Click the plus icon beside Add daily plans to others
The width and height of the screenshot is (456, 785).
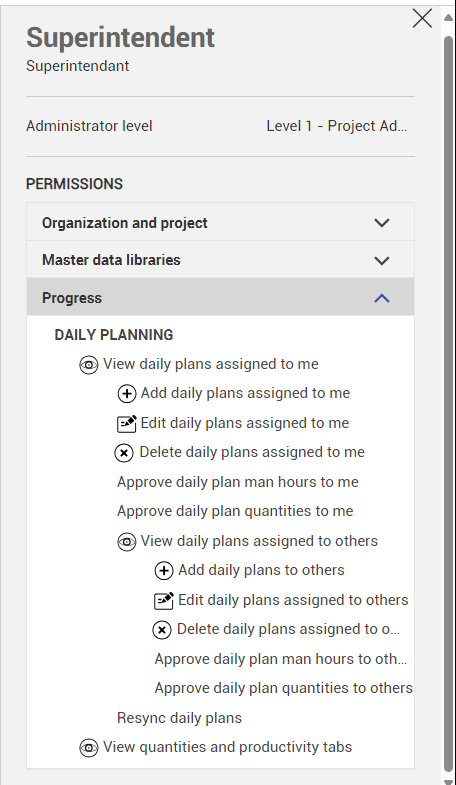click(x=164, y=571)
